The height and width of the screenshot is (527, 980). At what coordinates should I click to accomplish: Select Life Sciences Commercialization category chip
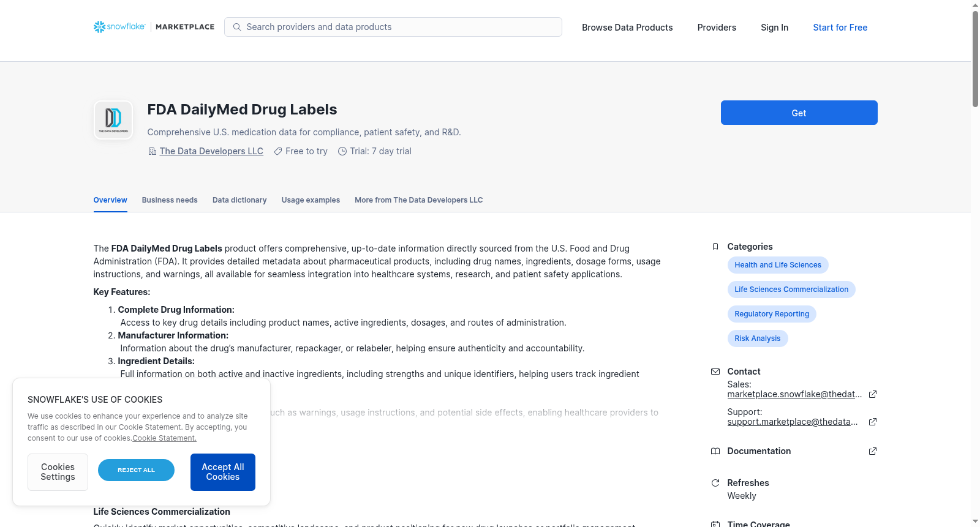point(791,290)
